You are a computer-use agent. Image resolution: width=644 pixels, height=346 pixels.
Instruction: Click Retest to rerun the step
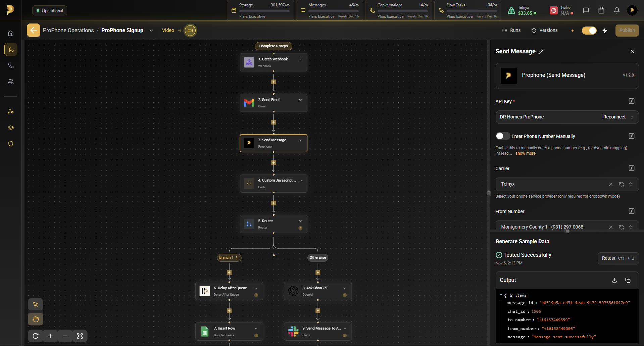pos(618,258)
